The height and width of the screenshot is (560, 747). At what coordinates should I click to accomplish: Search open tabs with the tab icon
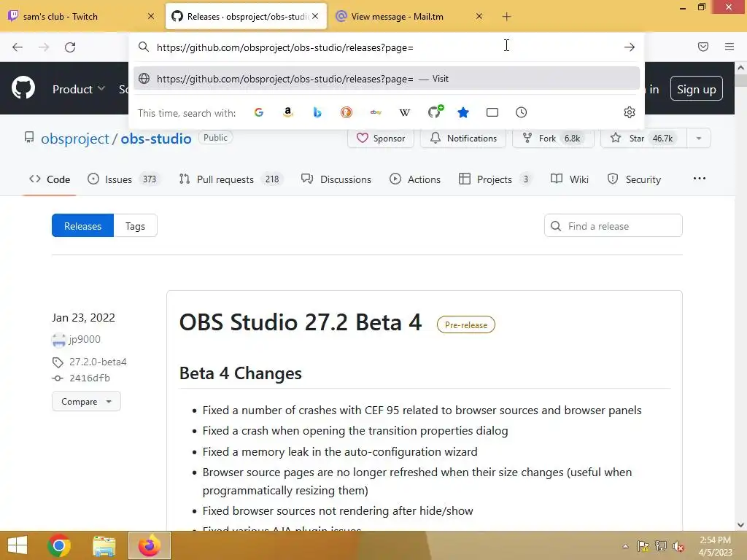(x=492, y=112)
